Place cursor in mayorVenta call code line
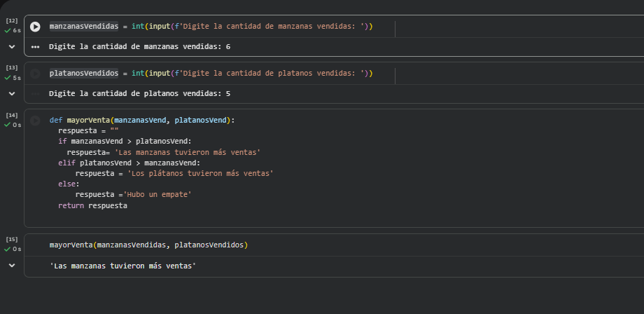The height and width of the screenshot is (314, 644). point(148,245)
